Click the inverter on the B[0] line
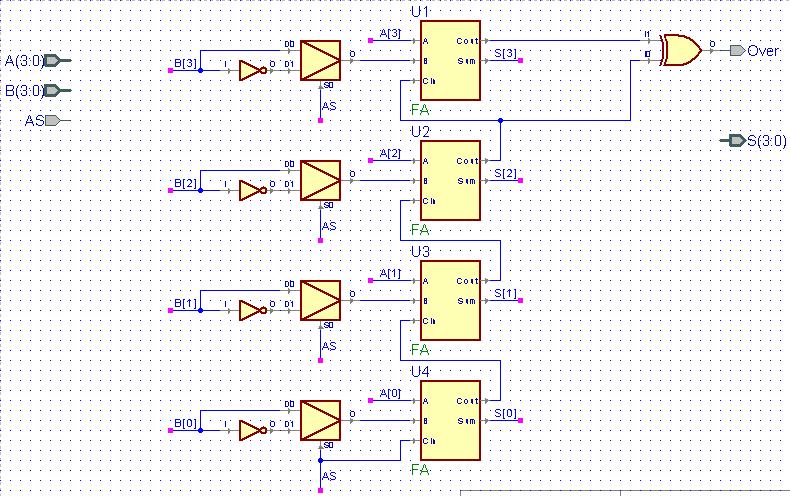790x496 pixels. [x=252, y=430]
